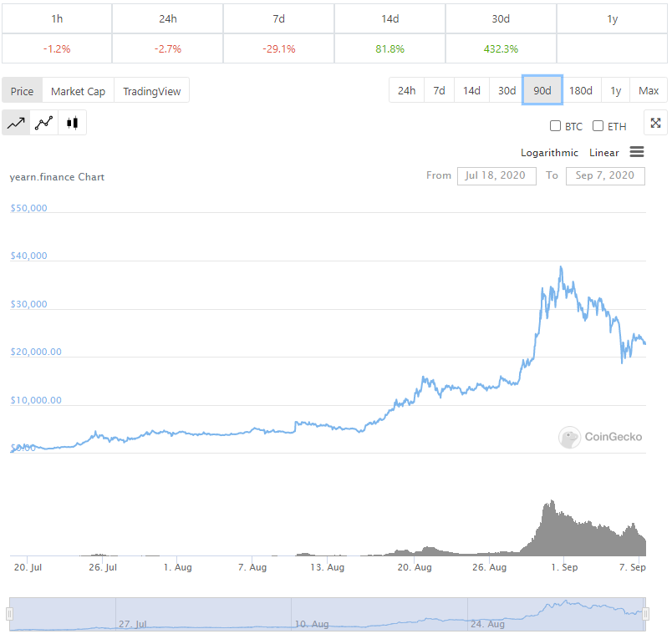Click the $10,000.00 axis label
The height and width of the screenshot is (639, 672).
point(36,400)
